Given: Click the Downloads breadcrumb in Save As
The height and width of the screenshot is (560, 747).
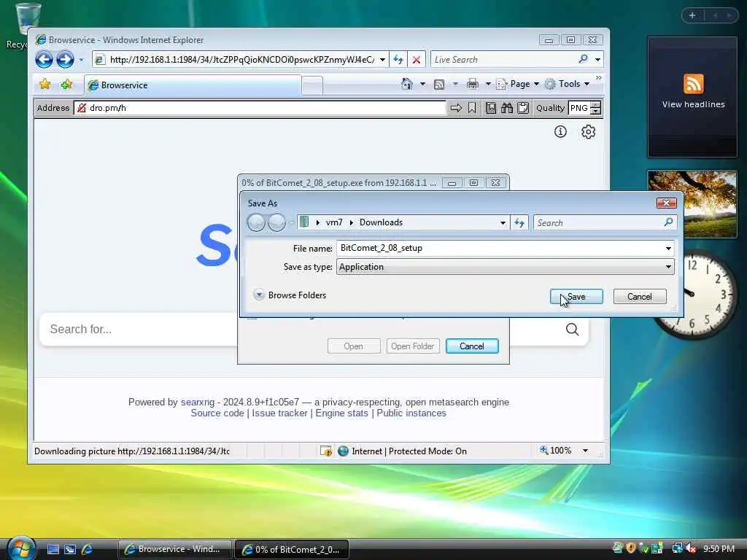Looking at the screenshot, I should pos(381,222).
